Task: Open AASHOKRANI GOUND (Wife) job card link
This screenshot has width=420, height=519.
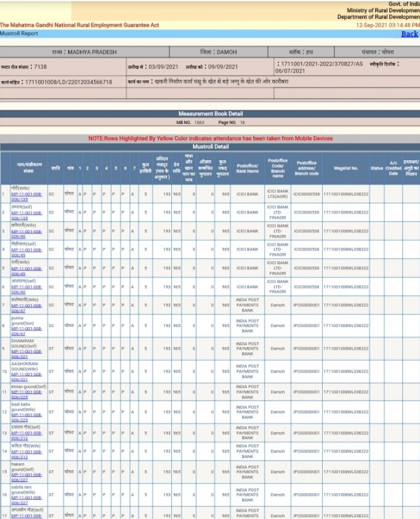Action: pyautogui.click(x=27, y=377)
